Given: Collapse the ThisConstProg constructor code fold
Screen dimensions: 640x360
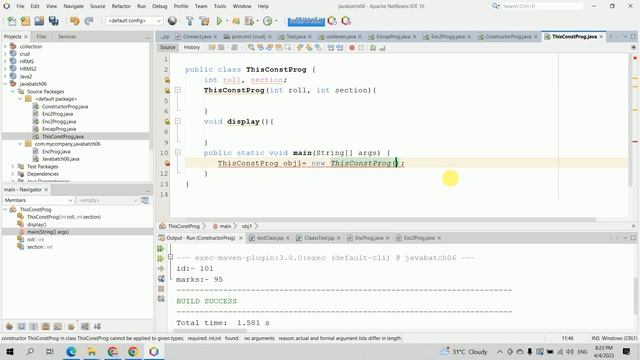Looking at the screenshot, I should click(178, 90).
